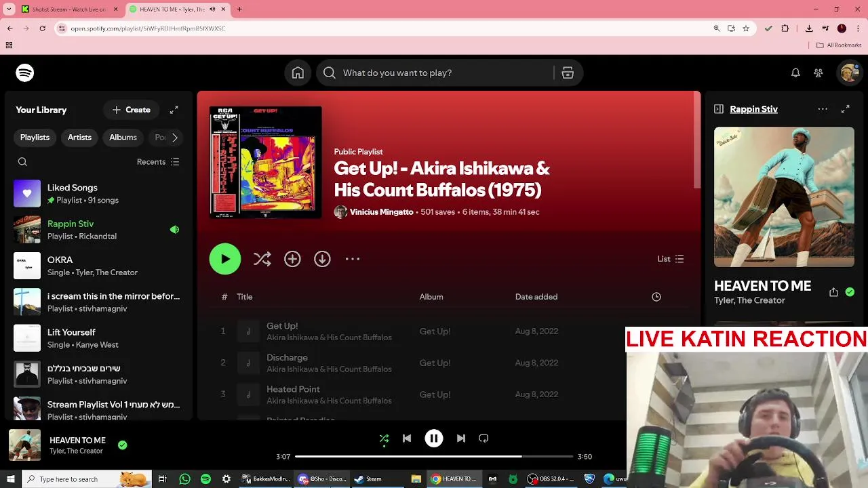Screen dimensions: 868x488
Task: Pause the current song
Action: (434, 439)
